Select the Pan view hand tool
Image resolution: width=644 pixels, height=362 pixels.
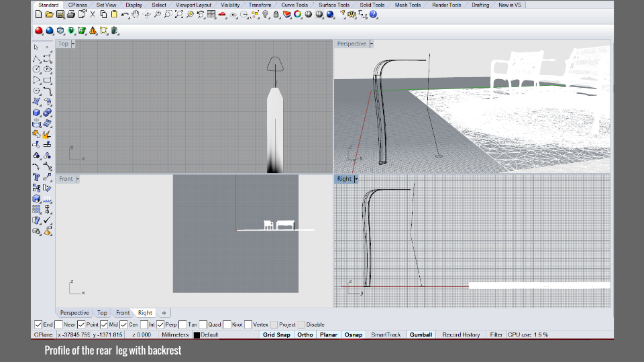[x=135, y=14]
